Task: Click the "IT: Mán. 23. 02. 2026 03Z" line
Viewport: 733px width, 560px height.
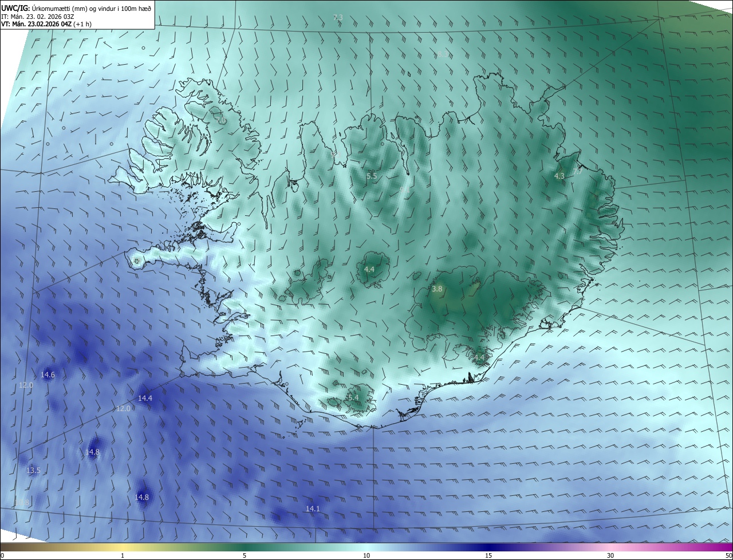Action: pos(38,17)
